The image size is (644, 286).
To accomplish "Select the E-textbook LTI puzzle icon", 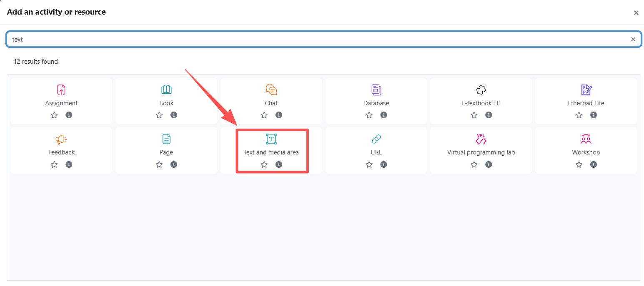I will tap(481, 90).
